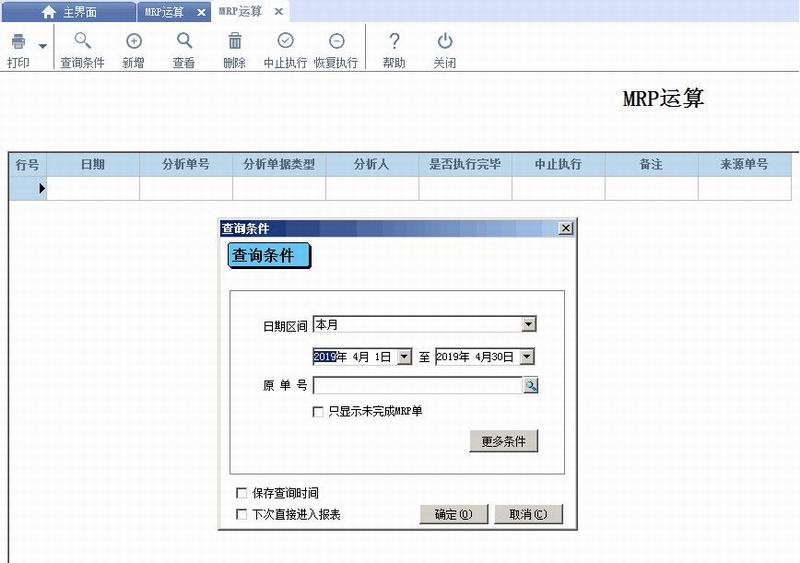
Task: Click the 确定(O) confirm button
Action: click(454, 514)
